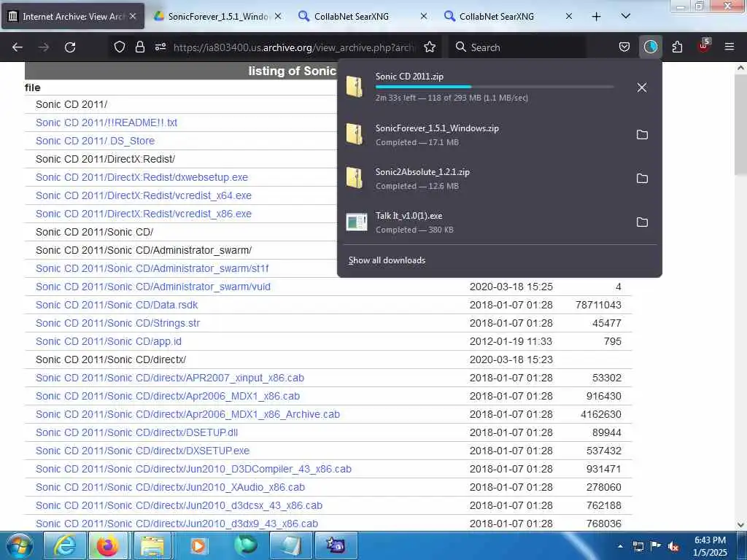Open Apr2006_MDX1_x86.cab link
747x560 pixels.
tap(168, 396)
